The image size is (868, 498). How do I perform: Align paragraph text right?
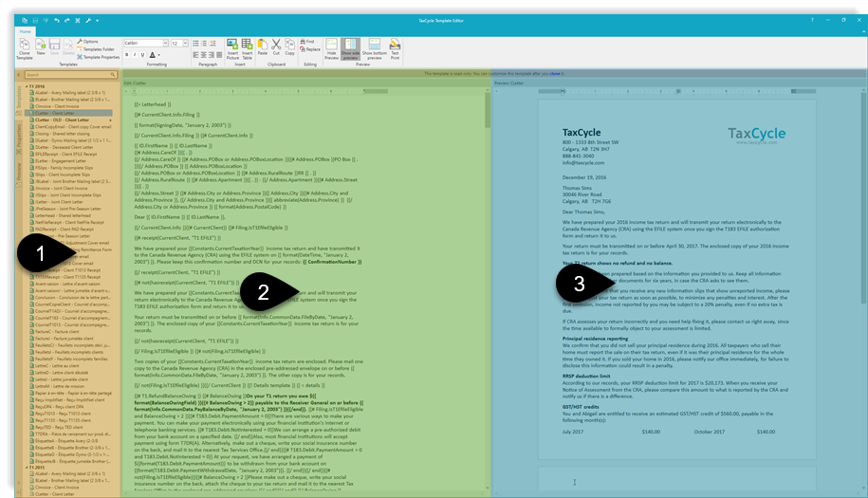tap(211, 55)
